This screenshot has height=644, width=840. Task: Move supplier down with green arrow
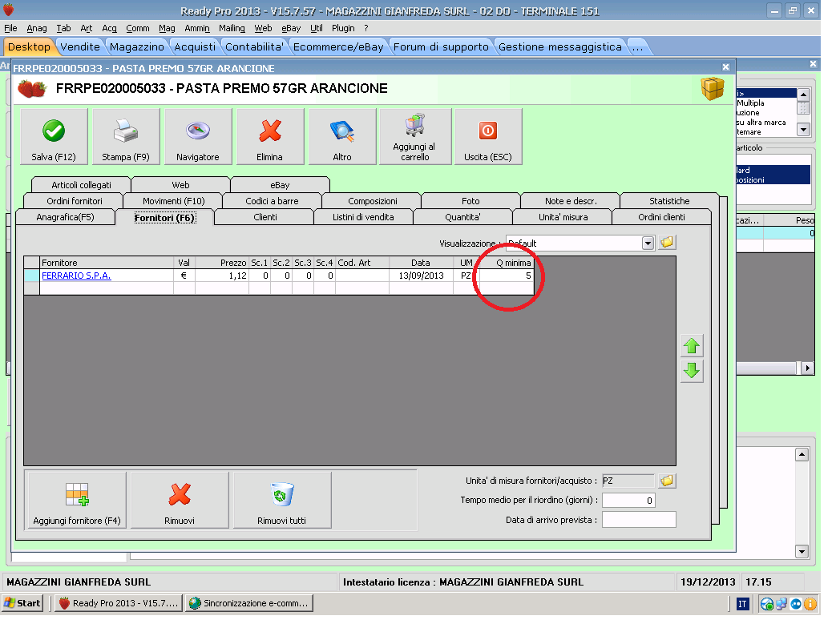click(692, 370)
